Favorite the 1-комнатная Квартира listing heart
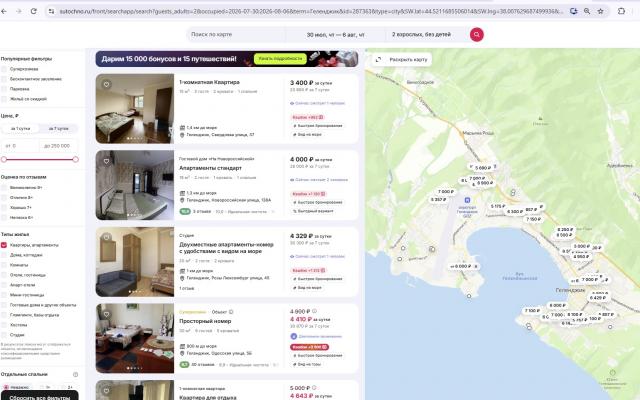This screenshot has height=400, width=640. pos(106,84)
